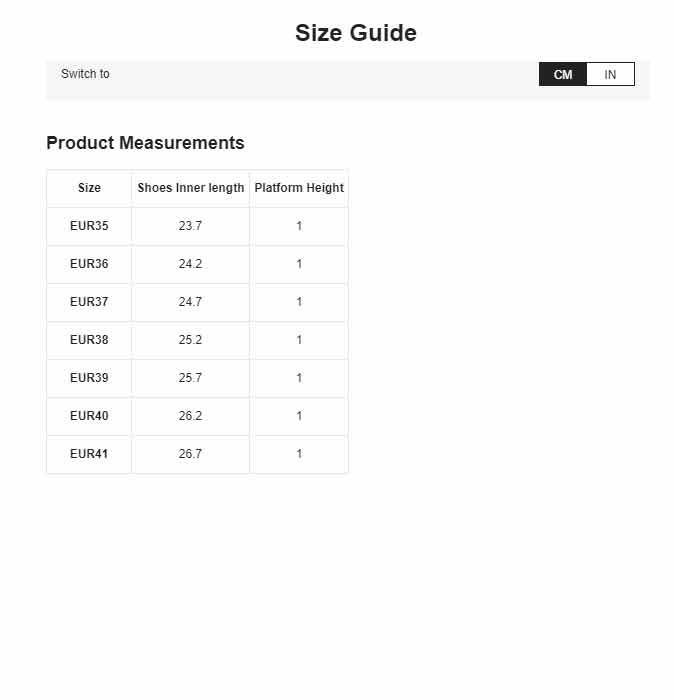The height and width of the screenshot is (700, 674).
Task: Click the Product Measurements heading
Action: coord(146,143)
